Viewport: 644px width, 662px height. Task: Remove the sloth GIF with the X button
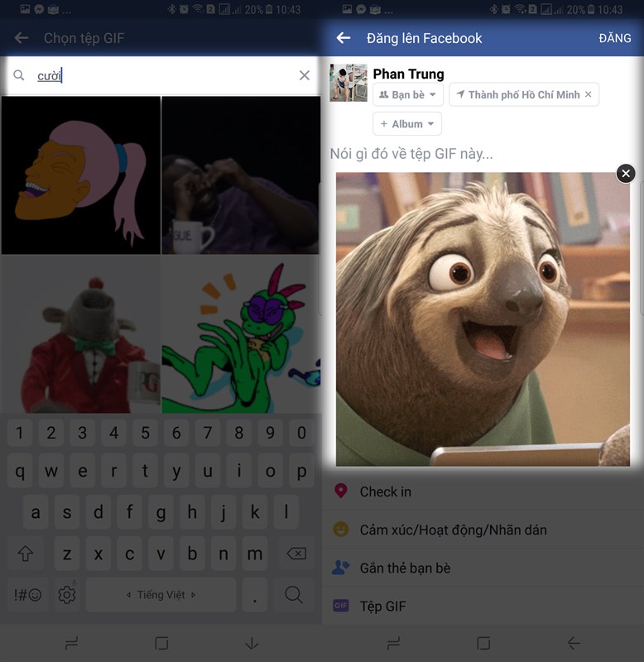(x=626, y=173)
